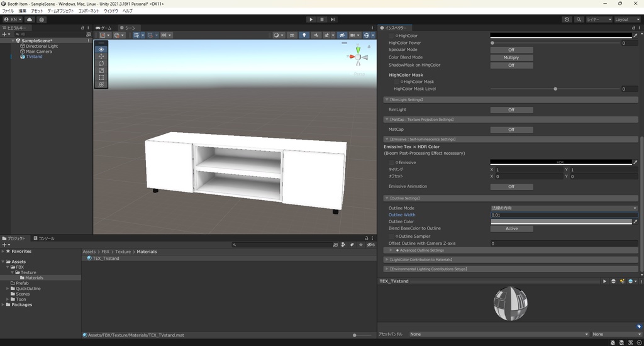Click the scene orientation gizmo cube
This screenshot has height=346, width=644.
point(358,57)
